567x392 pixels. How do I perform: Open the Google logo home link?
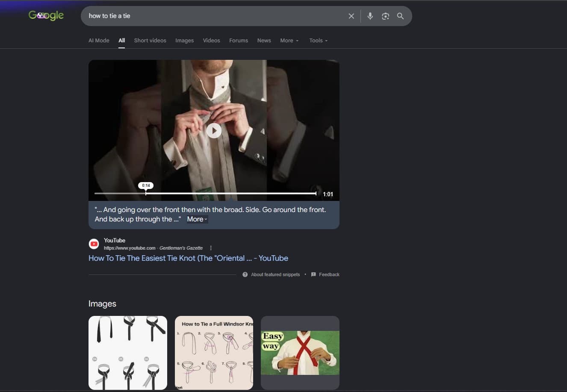click(x=46, y=15)
